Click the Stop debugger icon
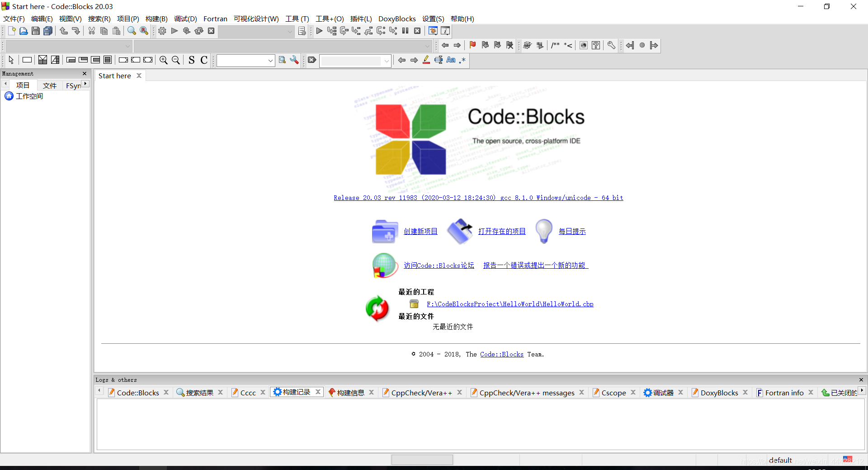868x470 pixels. [x=418, y=31]
